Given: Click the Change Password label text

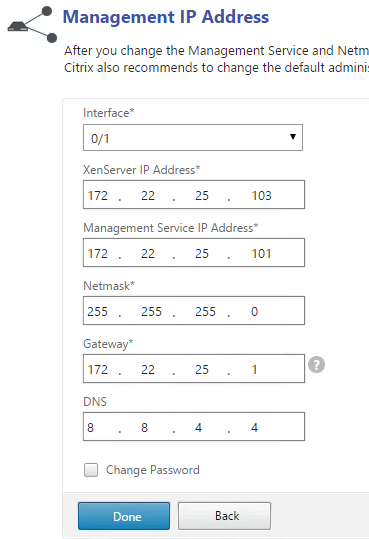Looking at the screenshot, I should coord(153,470).
